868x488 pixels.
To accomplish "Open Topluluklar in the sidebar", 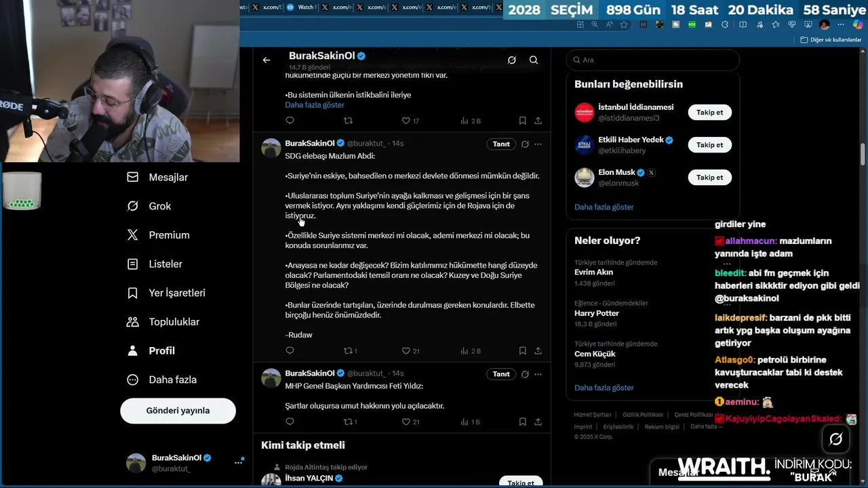I will pos(163,322).
